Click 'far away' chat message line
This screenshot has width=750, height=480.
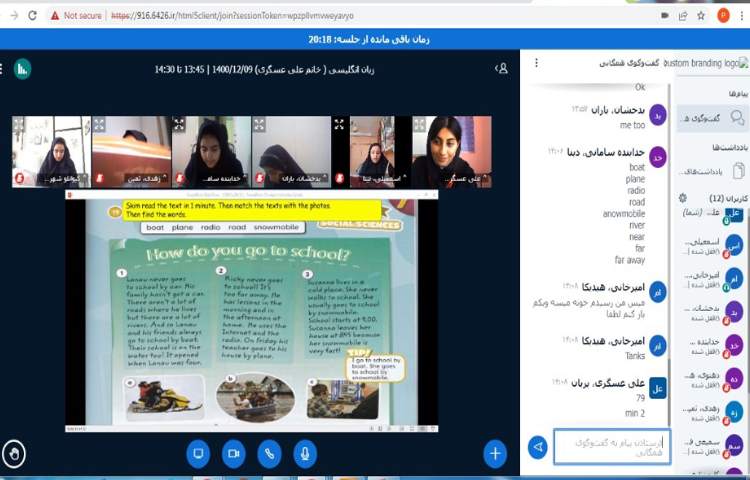pyautogui.click(x=630, y=260)
